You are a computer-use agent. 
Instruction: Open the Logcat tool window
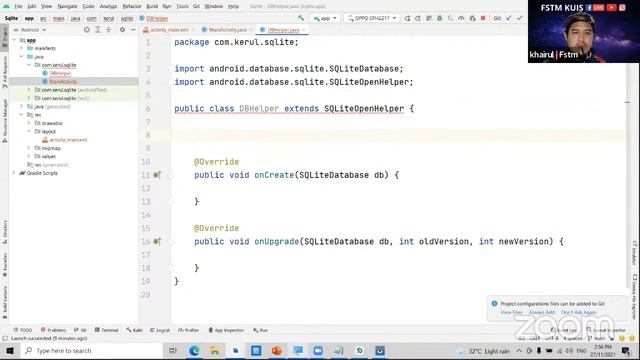click(x=160, y=330)
